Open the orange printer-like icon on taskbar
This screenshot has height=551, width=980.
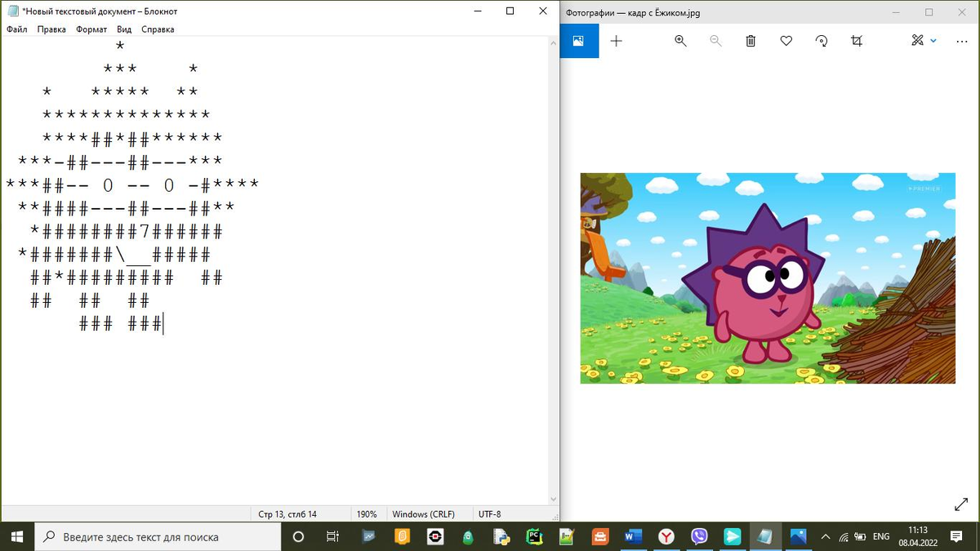point(600,536)
